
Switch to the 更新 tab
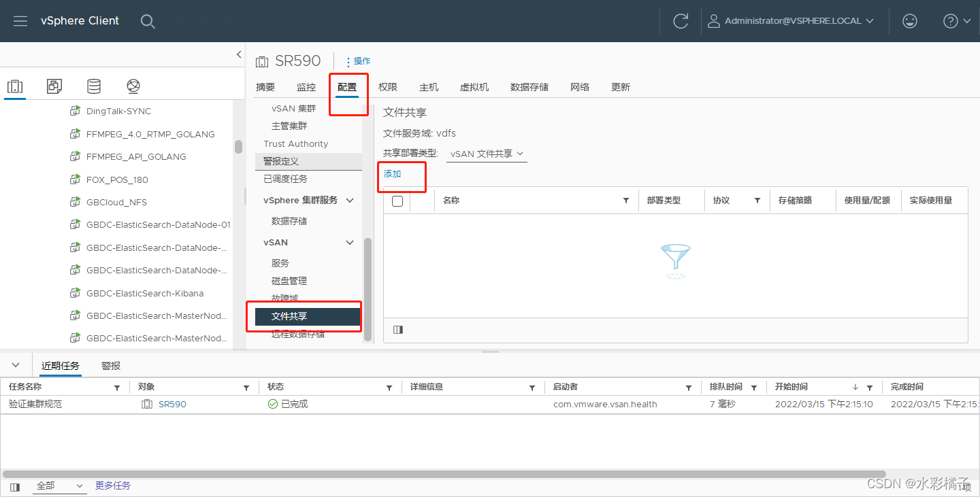pyautogui.click(x=621, y=87)
